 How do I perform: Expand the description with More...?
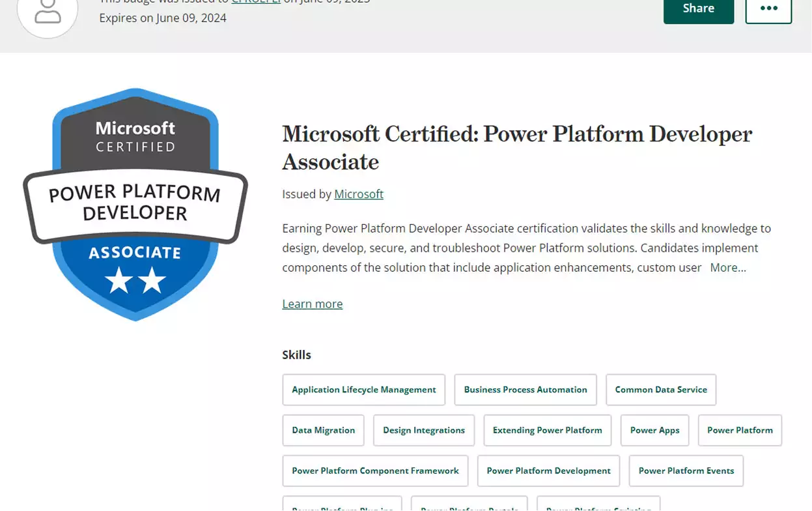point(727,268)
